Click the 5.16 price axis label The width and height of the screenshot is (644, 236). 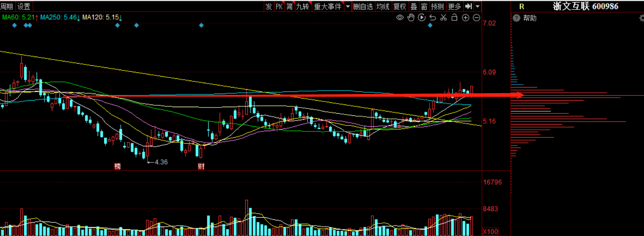click(x=489, y=121)
